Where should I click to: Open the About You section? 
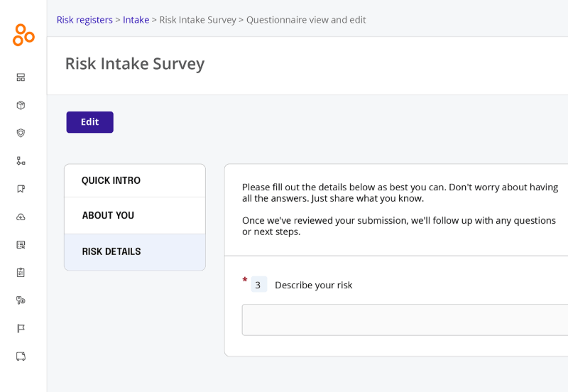point(135,215)
